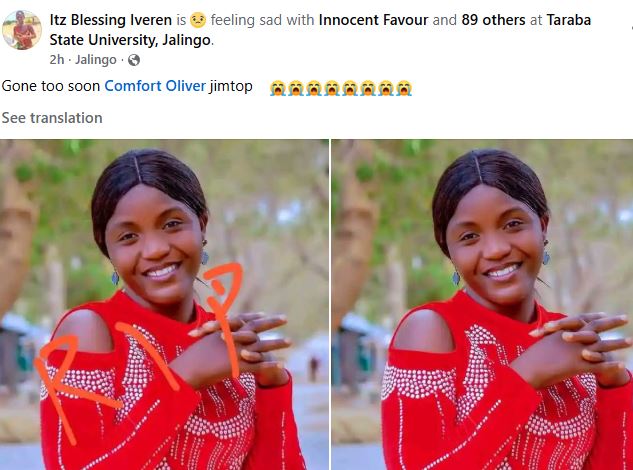
Task: Click the "Gone too soon" post text
Action: 50,87
